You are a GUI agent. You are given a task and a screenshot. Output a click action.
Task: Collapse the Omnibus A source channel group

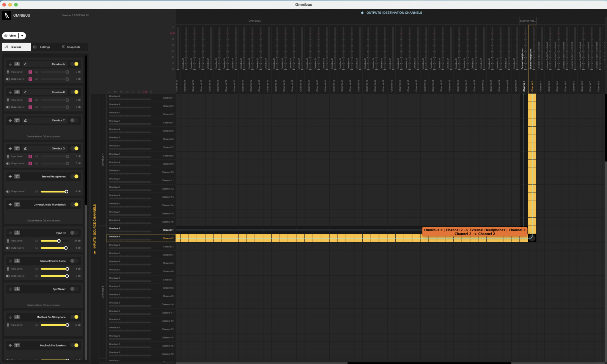102,160
